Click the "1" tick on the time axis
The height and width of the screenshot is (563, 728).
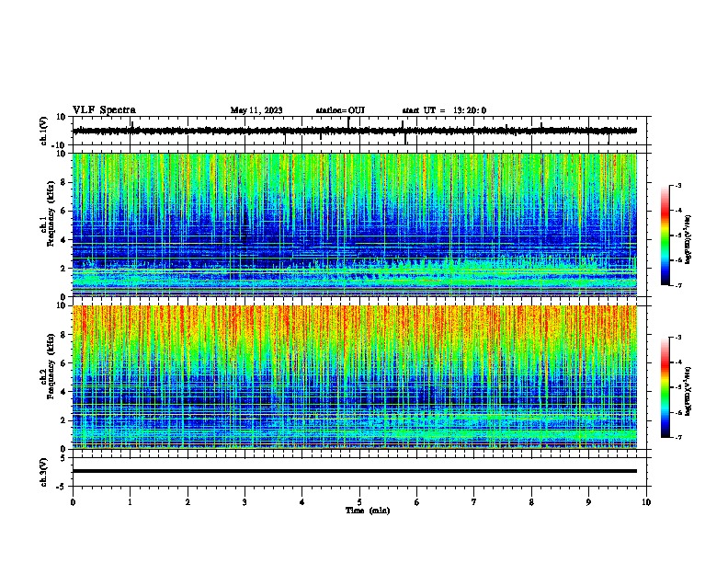[130, 502]
